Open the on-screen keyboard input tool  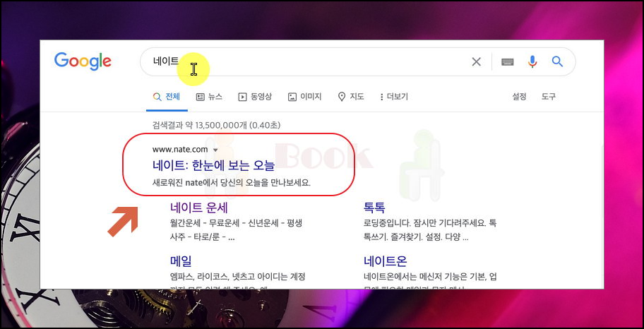507,62
